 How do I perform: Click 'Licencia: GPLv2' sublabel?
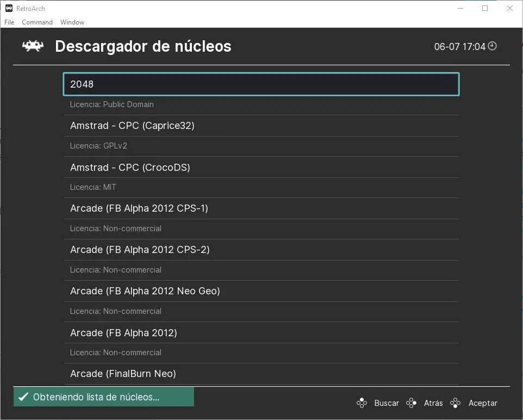(98, 146)
